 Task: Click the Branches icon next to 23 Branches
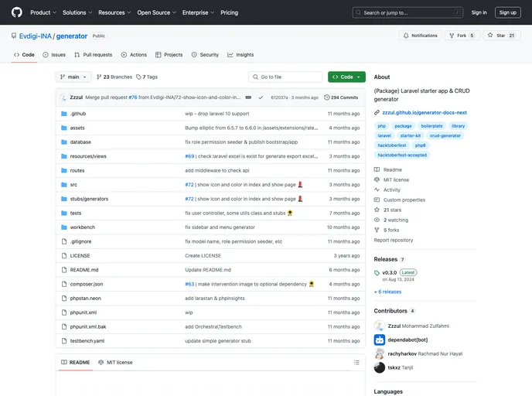coord(99,77)
